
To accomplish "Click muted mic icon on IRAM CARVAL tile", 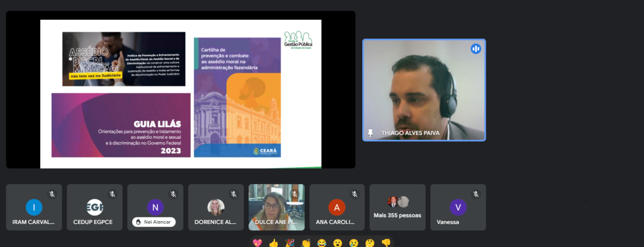I will coord(52,194).
